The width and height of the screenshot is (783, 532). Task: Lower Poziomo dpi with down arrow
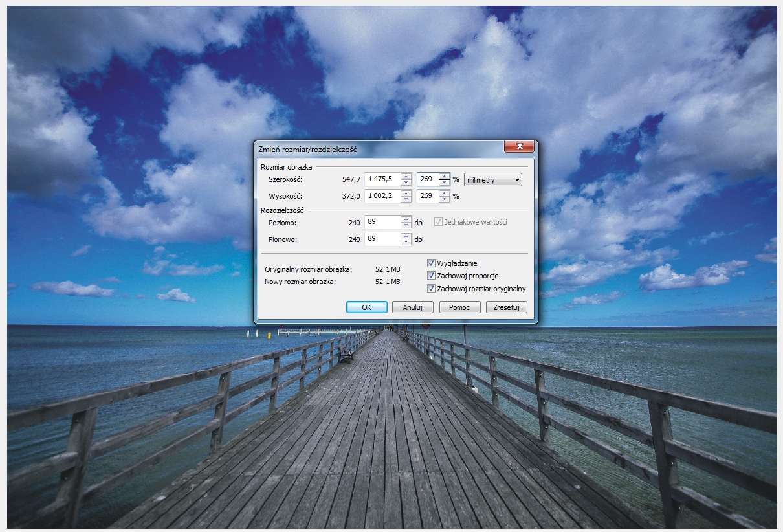pyautogui.click(x=406, y=226)
